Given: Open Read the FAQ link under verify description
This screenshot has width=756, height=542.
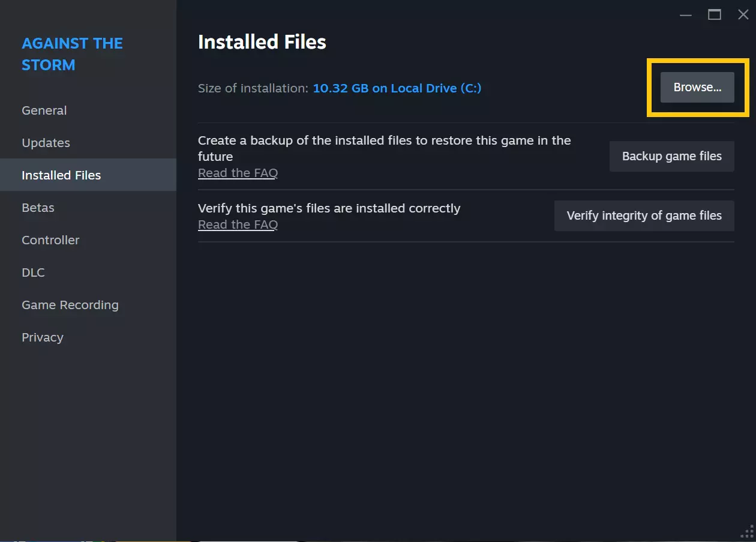Looking at the screenshot, I should point(238,224).
